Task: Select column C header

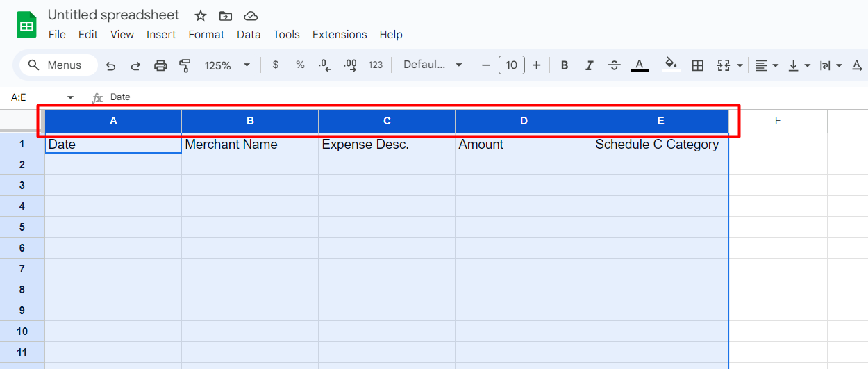Action: coord(387,121)
